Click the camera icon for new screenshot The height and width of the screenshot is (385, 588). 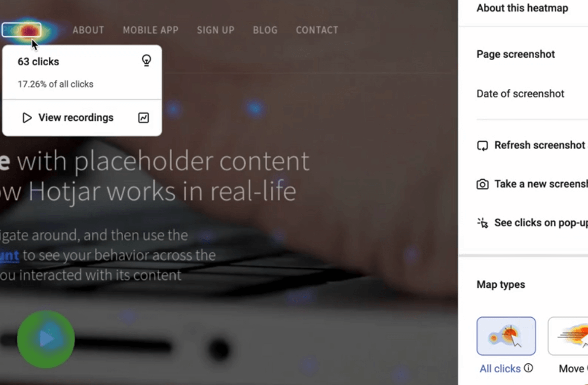(x=482, y=184)
